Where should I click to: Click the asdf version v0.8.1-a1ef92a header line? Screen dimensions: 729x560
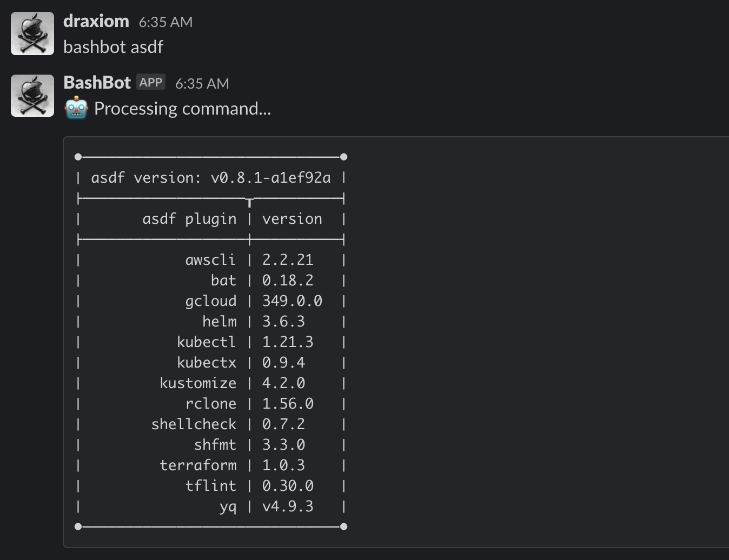[211, 178]
